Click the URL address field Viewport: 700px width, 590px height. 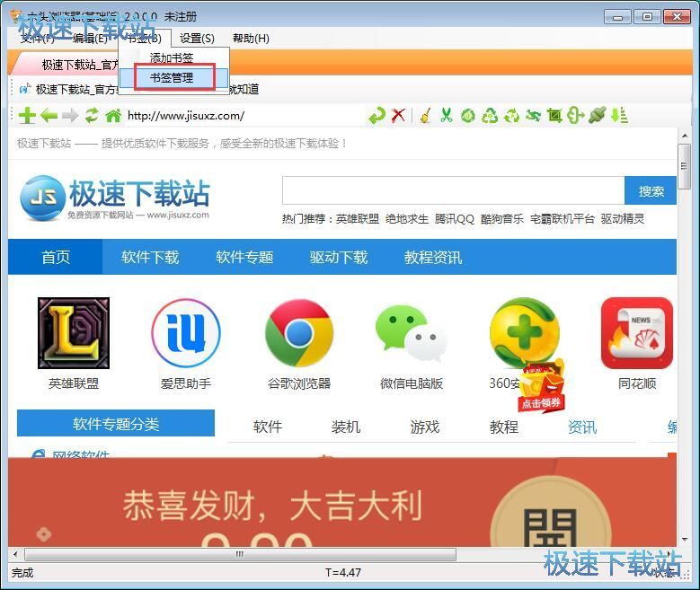[244, 116]
